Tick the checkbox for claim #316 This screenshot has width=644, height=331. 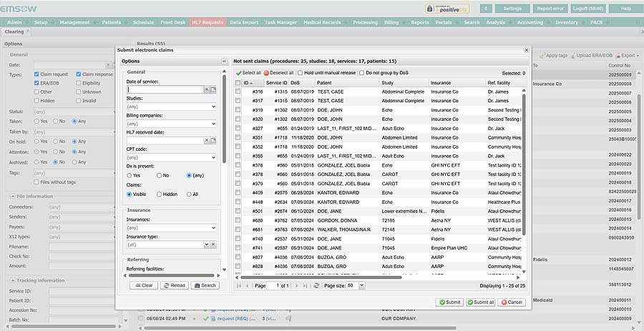[x=238, y=92]
